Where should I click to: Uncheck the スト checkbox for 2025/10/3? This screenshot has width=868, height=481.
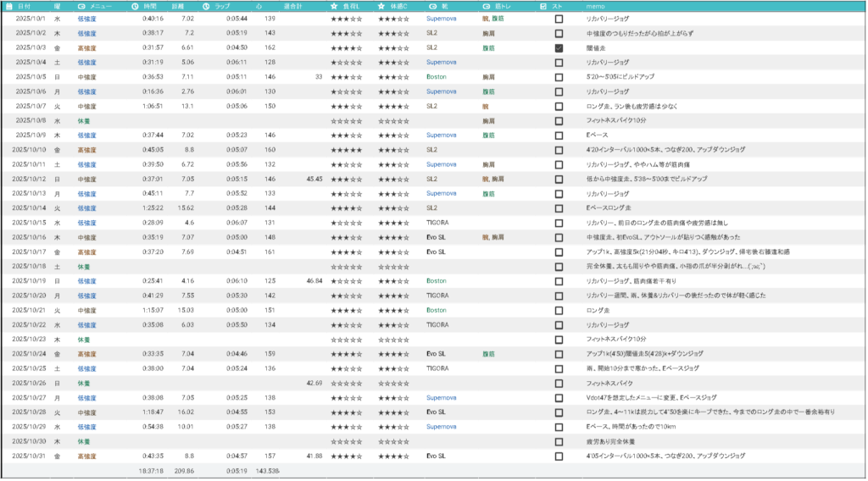click(559, 48)
